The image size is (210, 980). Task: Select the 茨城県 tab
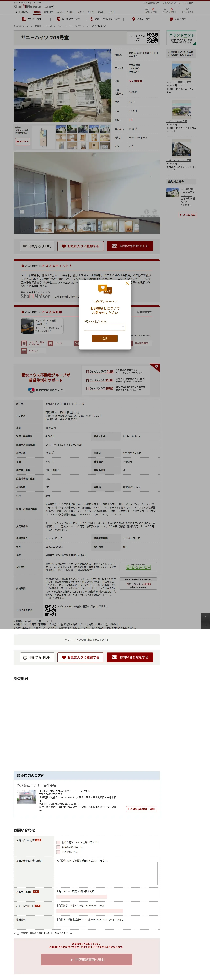pos(80,12)
